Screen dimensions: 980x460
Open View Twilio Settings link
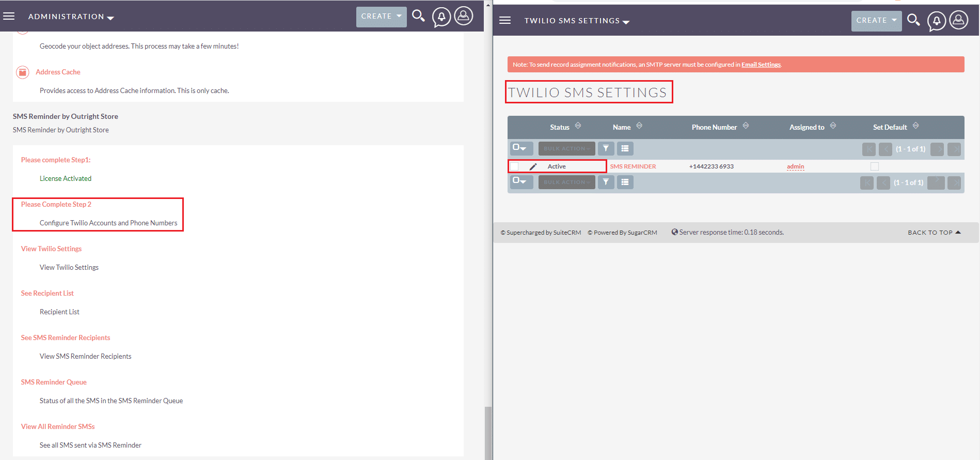point(51,249)
